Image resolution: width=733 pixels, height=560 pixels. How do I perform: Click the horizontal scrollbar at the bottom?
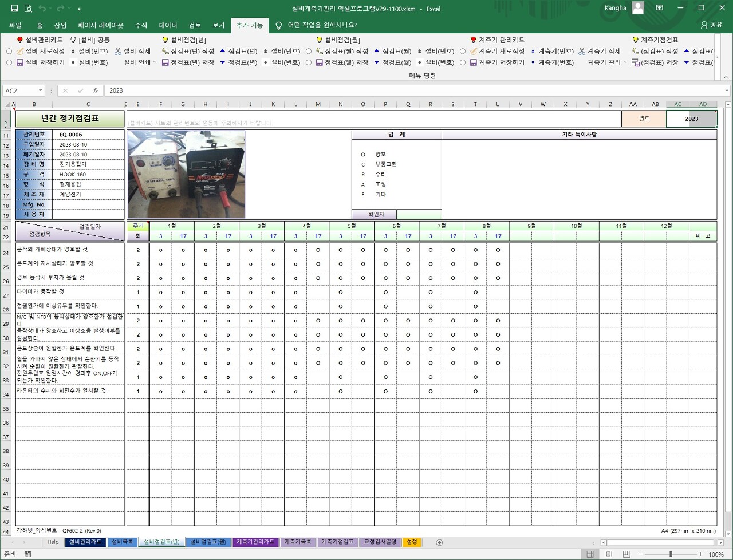(661, 542)
